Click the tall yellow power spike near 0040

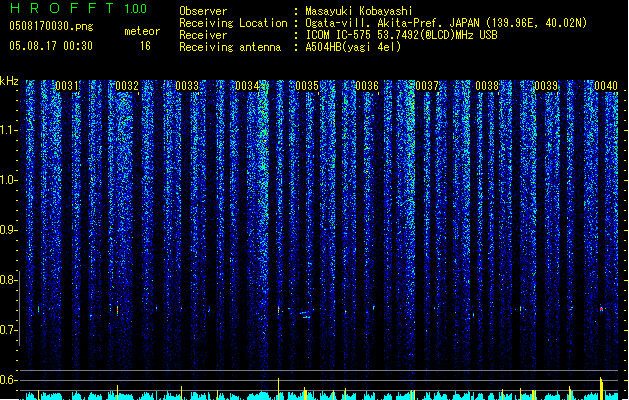coord(601,388)
